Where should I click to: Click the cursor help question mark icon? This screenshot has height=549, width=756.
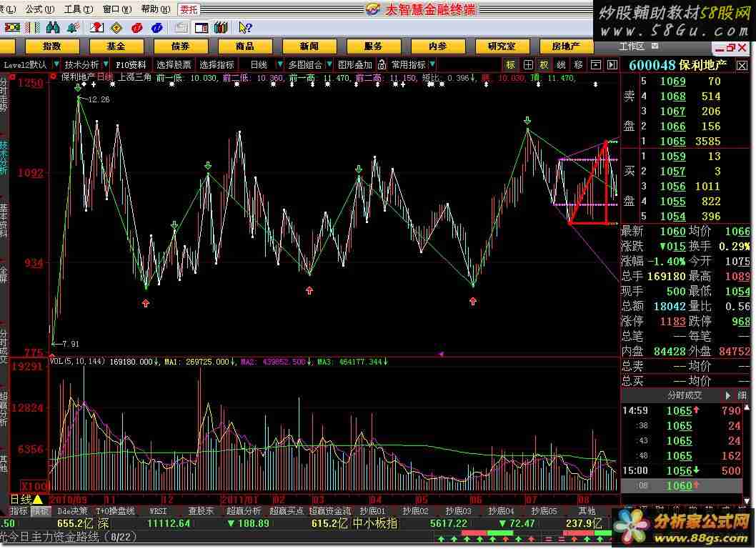[x=244, y=27]
